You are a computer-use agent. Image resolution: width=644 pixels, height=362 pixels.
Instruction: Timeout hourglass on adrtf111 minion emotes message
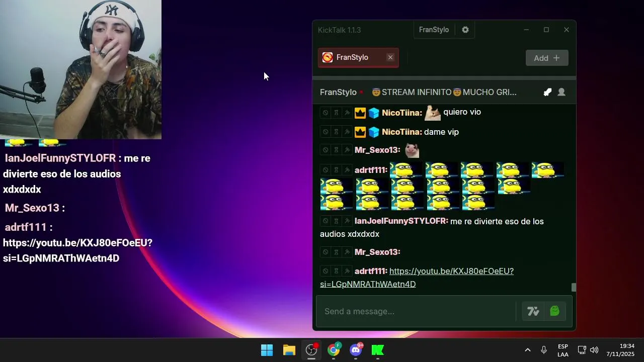(x=336, y=170)
